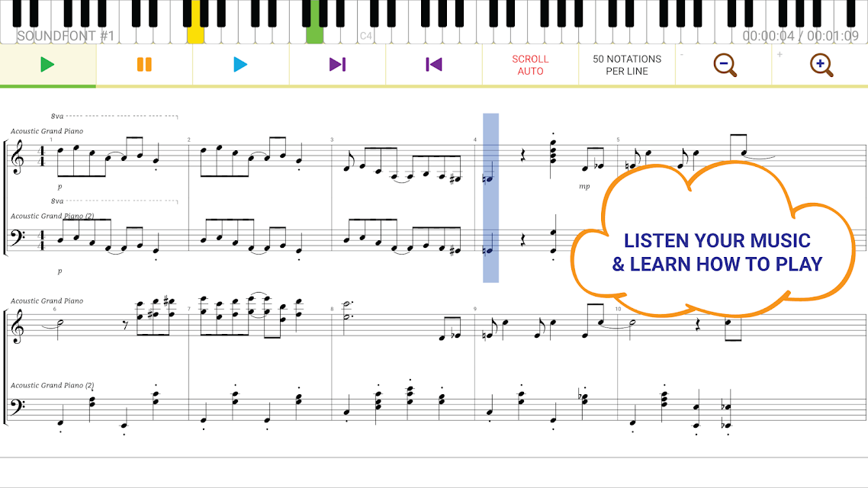The width and height of the screenshot is (868, 488).
Task: Click the blue playback cursor in measure 4
Action: pos(490,197)
